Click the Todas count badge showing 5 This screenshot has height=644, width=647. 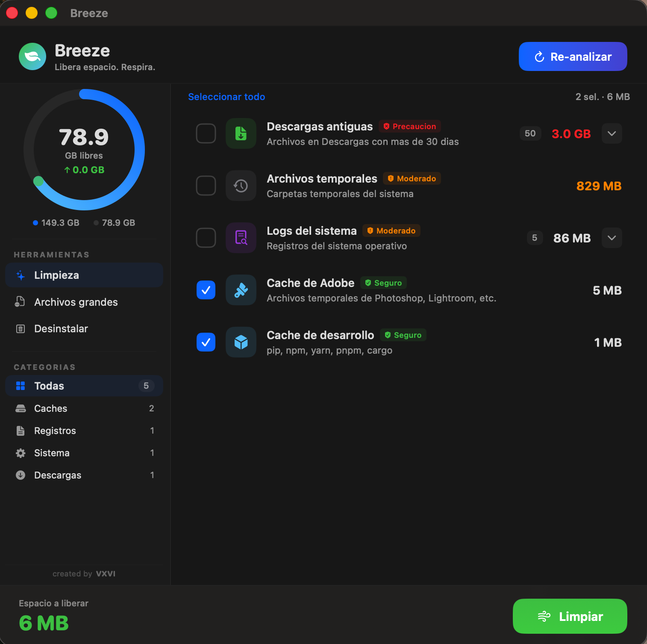[x=146, y=386]
